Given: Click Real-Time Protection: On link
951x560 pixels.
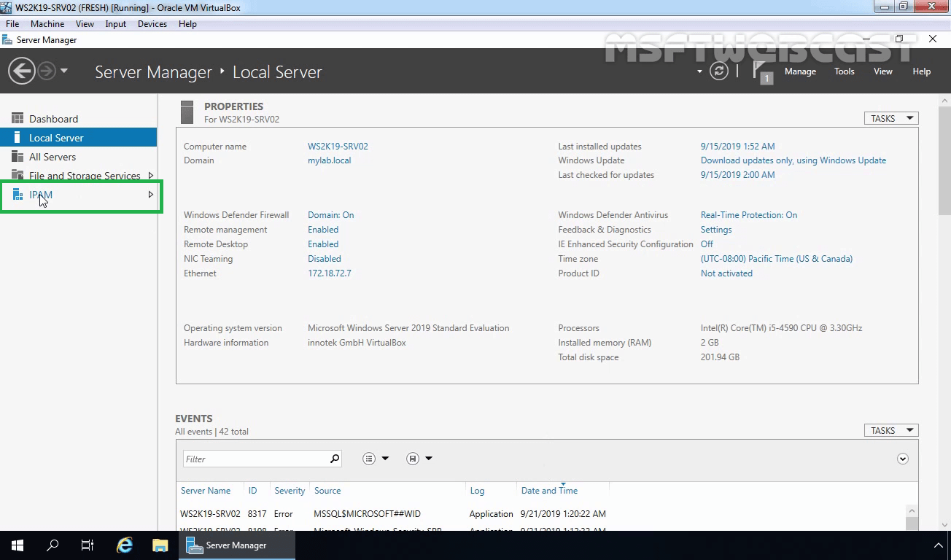Looking at the screenshot, I should 749,215.
